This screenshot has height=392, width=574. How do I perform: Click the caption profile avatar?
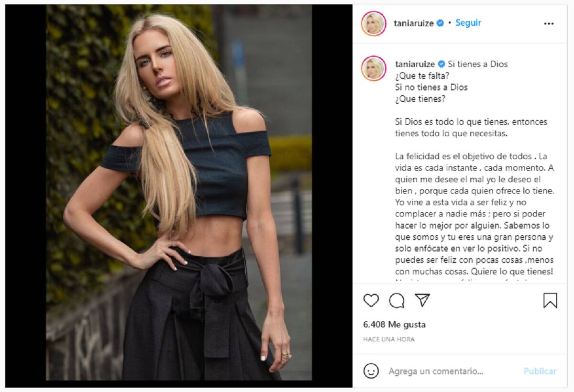click(x=374, y=68)
